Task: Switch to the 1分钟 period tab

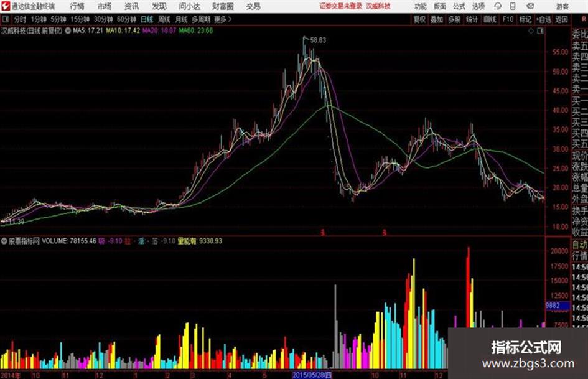Action: 39,19
